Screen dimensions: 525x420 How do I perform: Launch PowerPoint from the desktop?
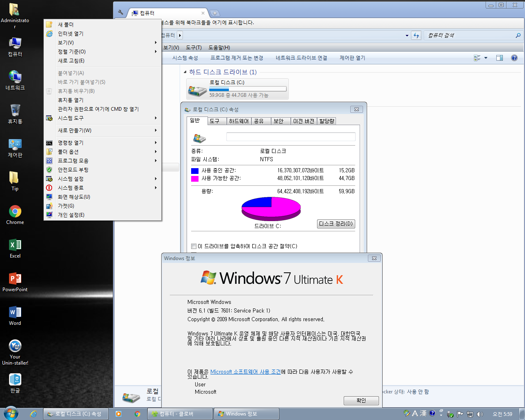tap(15, 282)
